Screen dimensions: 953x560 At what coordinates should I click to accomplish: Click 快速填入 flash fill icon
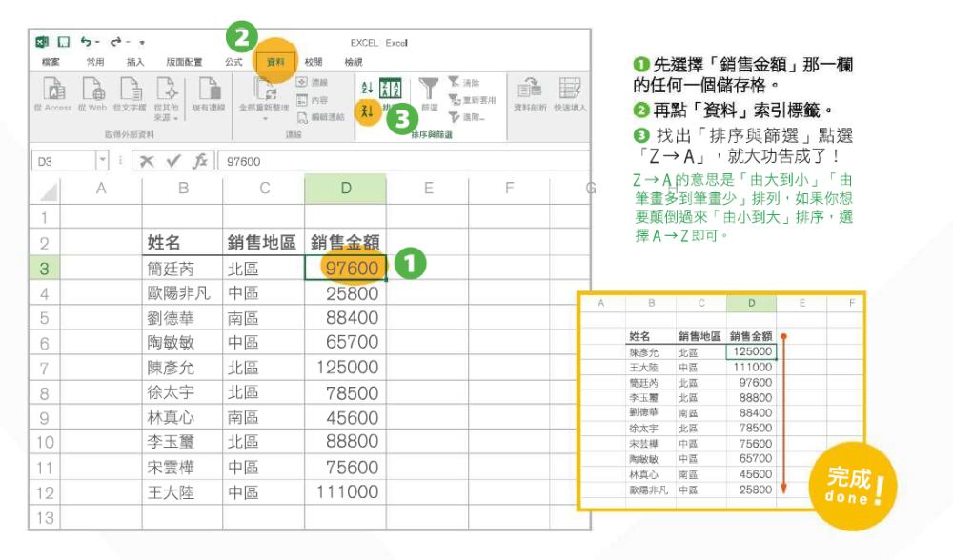(x=570, y=94)
